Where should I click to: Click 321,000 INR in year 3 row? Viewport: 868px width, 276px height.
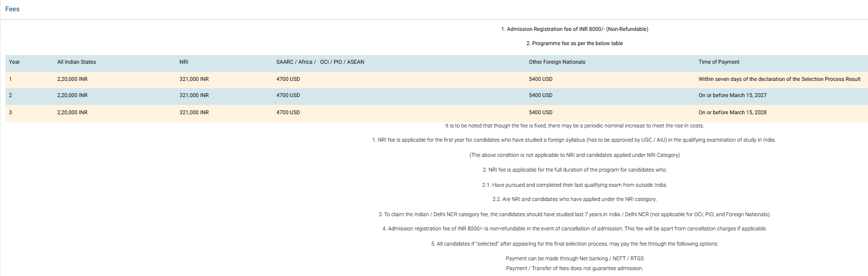pyautogui.click(x=194, y=112)
